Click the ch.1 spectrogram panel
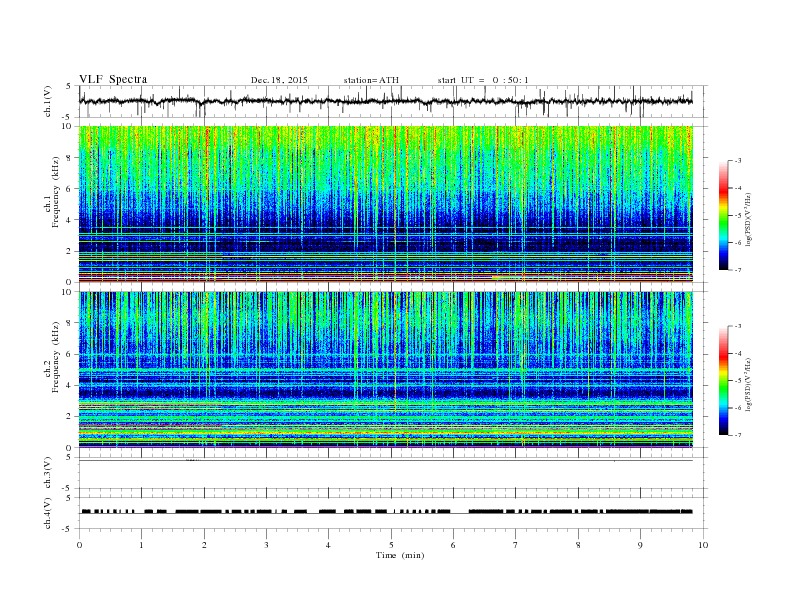Image resolution: width=792 pixels, height=612 pixels. (x=386, y=204)
